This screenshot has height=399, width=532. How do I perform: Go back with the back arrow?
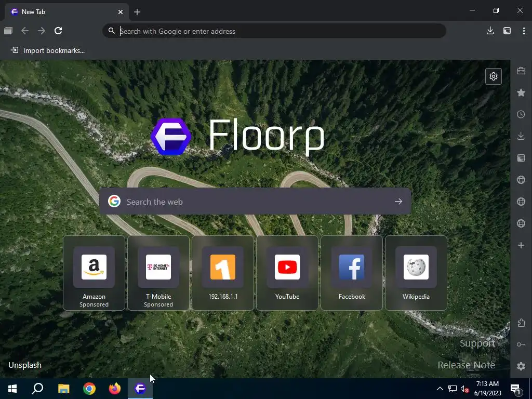tap(25, 31)
